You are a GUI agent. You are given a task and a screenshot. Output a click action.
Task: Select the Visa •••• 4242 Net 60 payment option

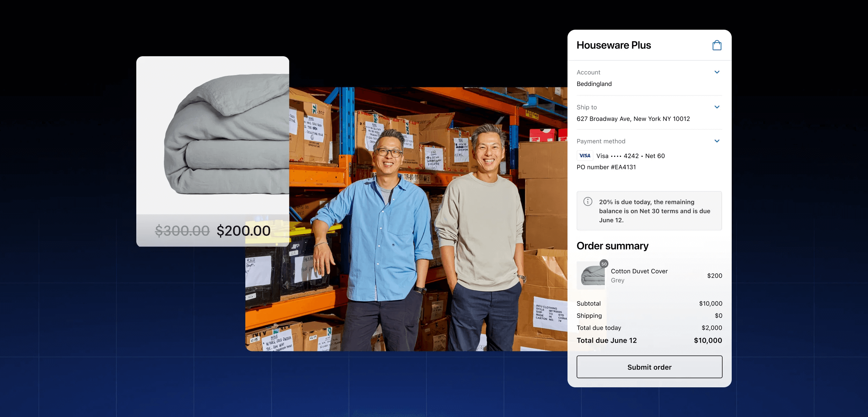pos(630,156)
